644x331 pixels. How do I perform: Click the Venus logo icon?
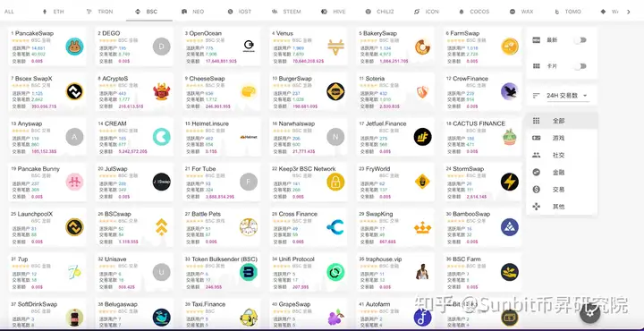(335, 47)
